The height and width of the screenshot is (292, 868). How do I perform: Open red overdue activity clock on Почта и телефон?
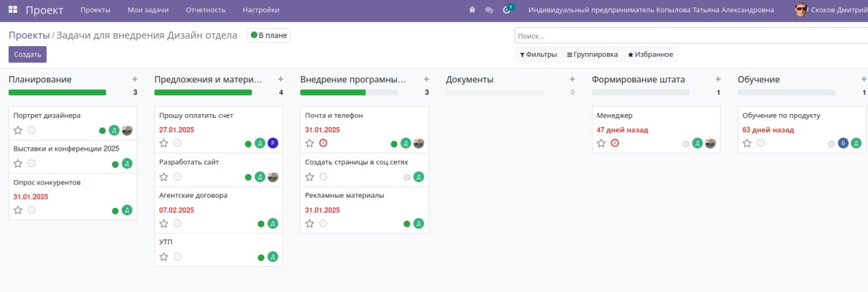[323, 143]
